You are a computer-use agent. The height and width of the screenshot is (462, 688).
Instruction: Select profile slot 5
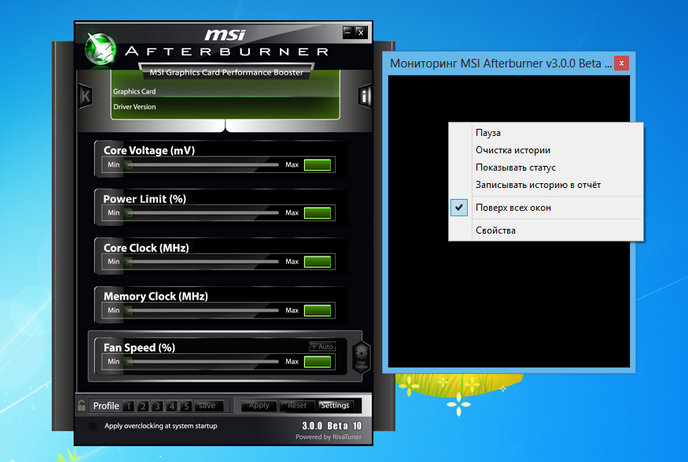point(186,406)
